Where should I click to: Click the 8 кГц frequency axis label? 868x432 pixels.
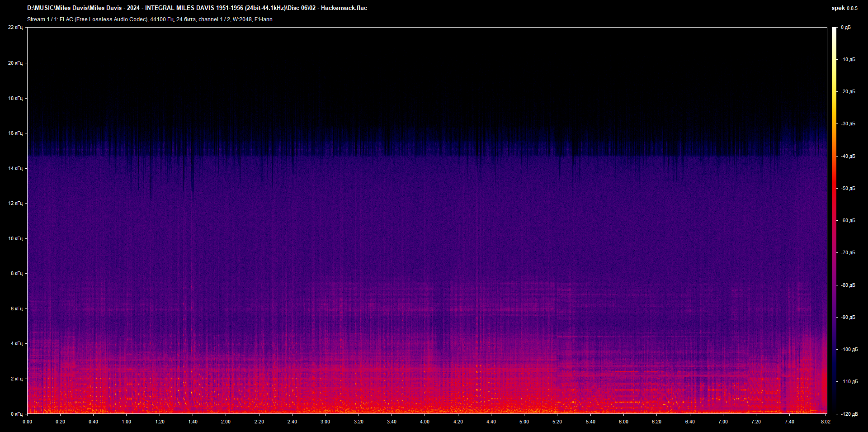(x=16, y=273)
